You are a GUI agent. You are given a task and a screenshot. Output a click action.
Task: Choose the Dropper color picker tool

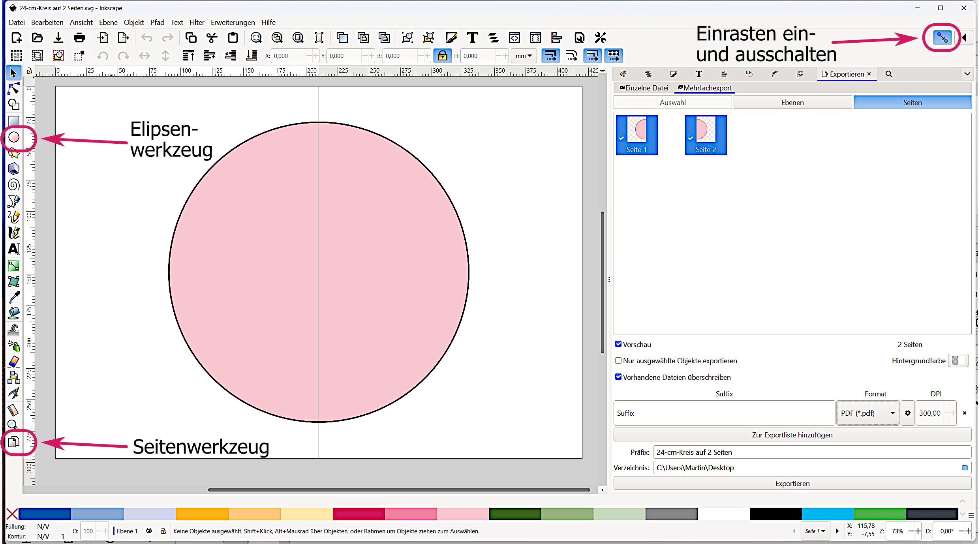tap(14, 297)
